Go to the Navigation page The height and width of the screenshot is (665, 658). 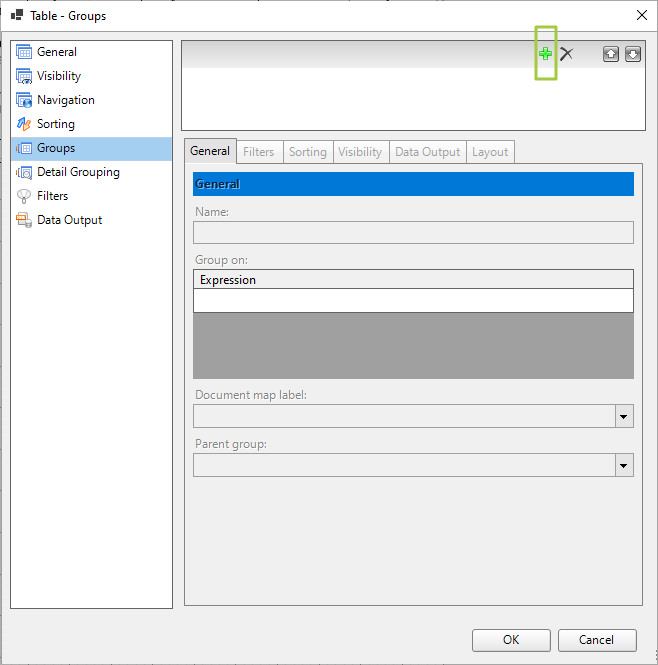click(x=66, y=100)
